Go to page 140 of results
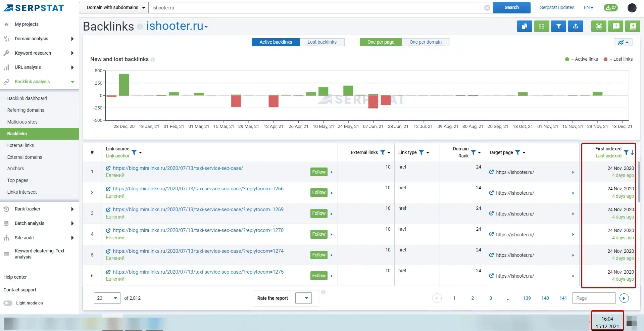 tap(545, 298)
